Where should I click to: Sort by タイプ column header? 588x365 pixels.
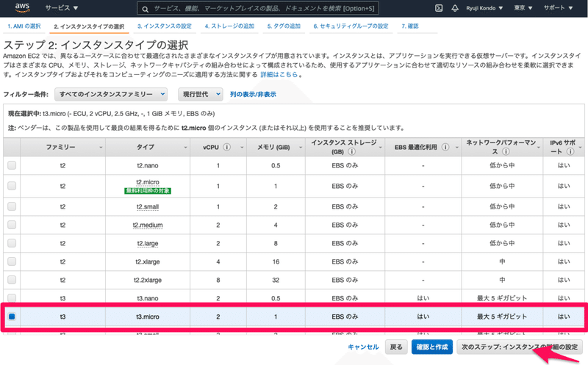click(x=148, y=148)
